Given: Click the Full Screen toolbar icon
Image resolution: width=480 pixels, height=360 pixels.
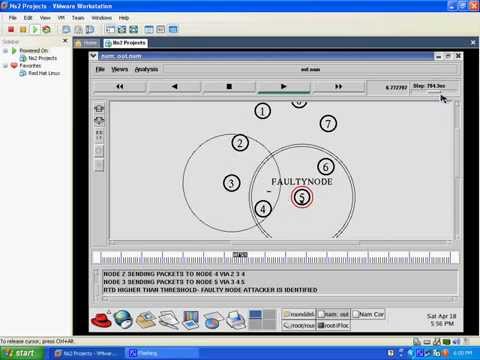Looking at the screenshot, I should click(x=134, y=29).
